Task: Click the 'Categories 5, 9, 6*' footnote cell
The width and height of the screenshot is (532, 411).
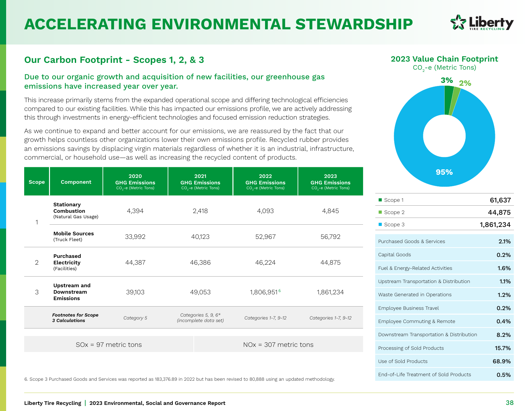Action: coord(200,318)
